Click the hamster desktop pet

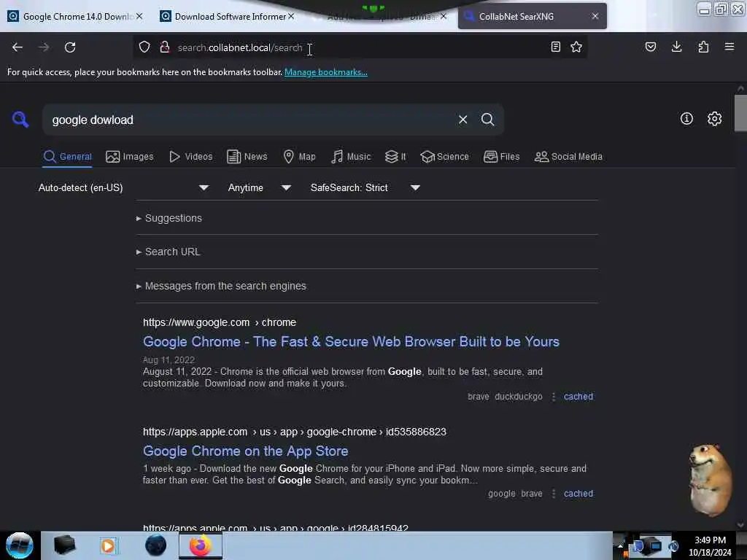(709, 480)
